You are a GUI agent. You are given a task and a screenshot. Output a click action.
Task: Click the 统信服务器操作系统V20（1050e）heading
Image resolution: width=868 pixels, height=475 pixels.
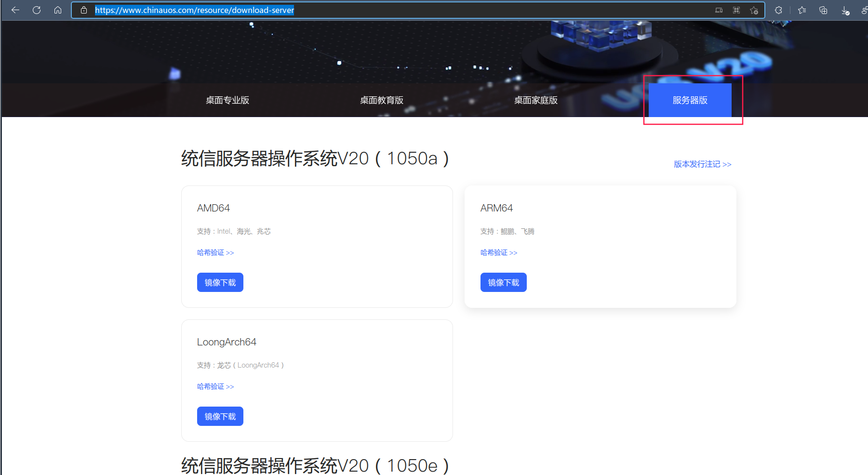click(x=315, y=465)
